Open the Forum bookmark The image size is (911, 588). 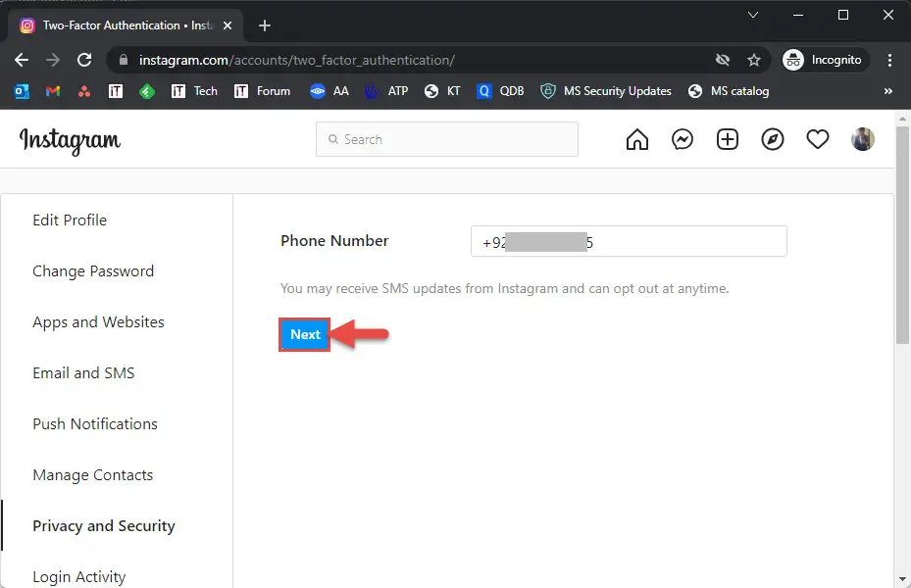pyautogui.click(x=262, y=91)
